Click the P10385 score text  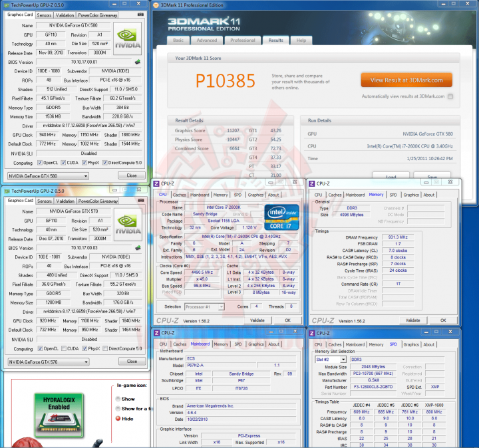click(x=225, y=81)
